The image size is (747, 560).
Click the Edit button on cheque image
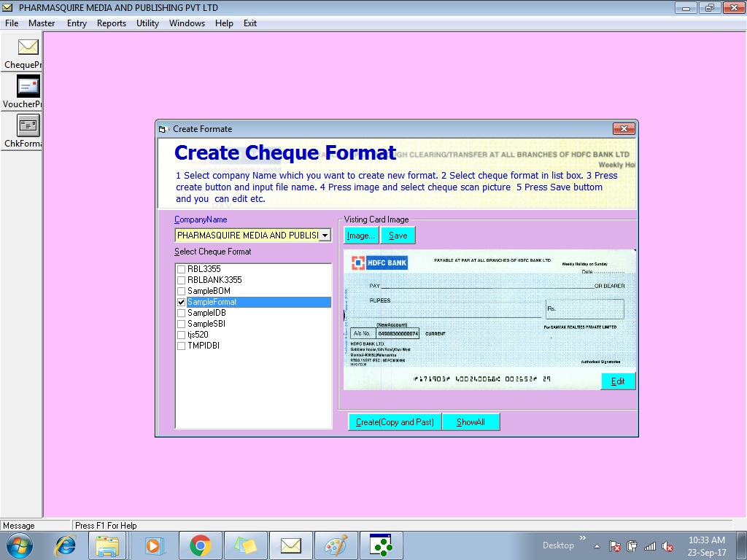point(618,381)
